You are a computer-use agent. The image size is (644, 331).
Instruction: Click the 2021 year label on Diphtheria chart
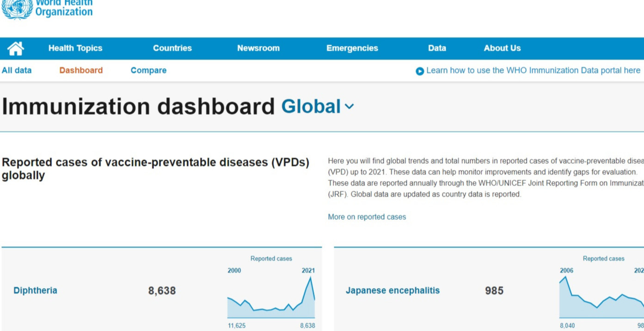click(x=308, y=270)
